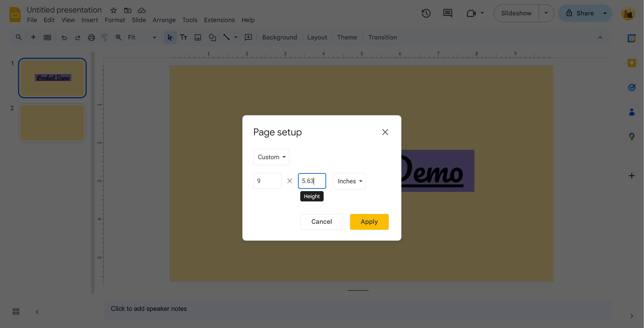Click the Layout toolbar button
Screen dimensions: 644x328
pyautogui.click(x=317, y=37)
